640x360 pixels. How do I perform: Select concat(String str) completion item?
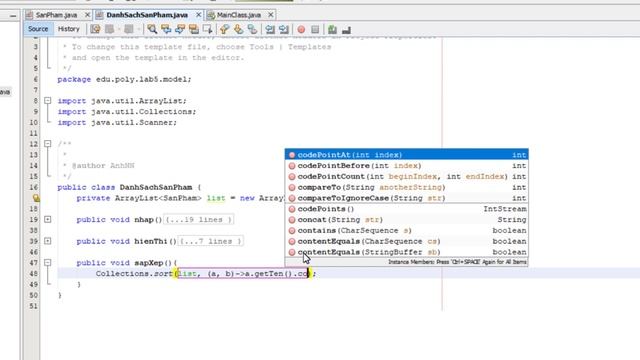coord(407,220)
